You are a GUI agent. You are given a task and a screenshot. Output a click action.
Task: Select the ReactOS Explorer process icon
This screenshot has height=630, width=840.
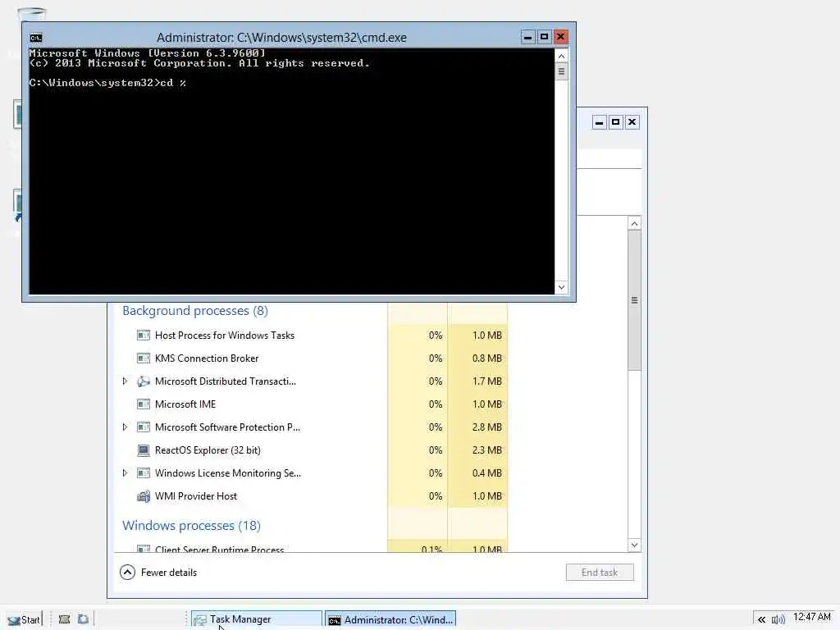tap(143, 450)
